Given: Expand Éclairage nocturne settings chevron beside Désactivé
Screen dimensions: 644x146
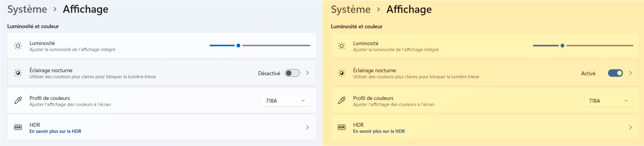Looking at the screenshot, I should tap(307, 73).
